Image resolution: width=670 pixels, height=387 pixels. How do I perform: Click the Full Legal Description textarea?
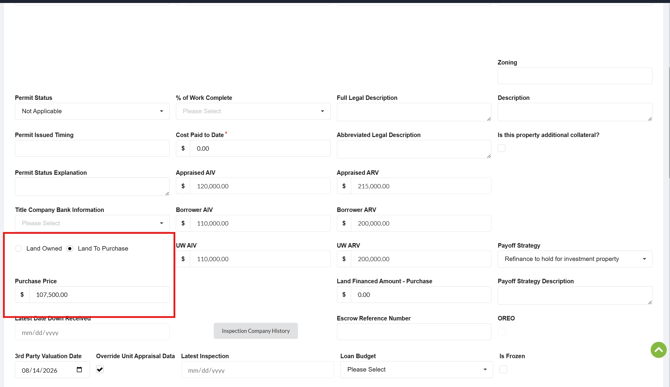414,112
